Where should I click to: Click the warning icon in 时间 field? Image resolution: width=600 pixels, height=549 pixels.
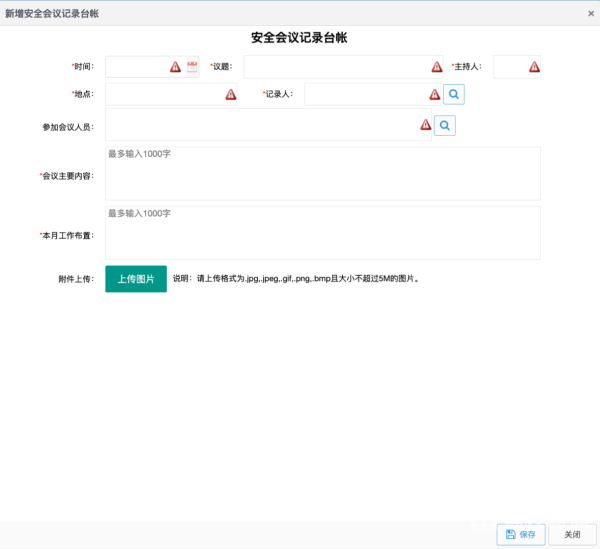tap(176, 67)
